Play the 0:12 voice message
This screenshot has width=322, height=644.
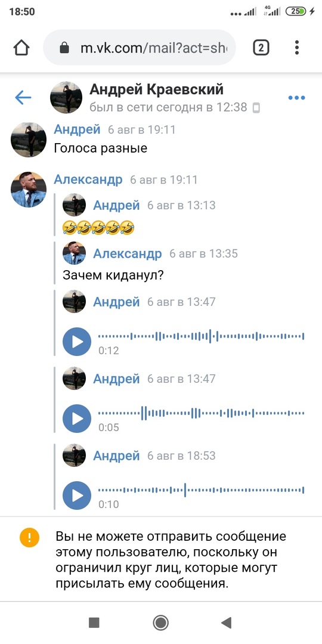coord(77,341)
